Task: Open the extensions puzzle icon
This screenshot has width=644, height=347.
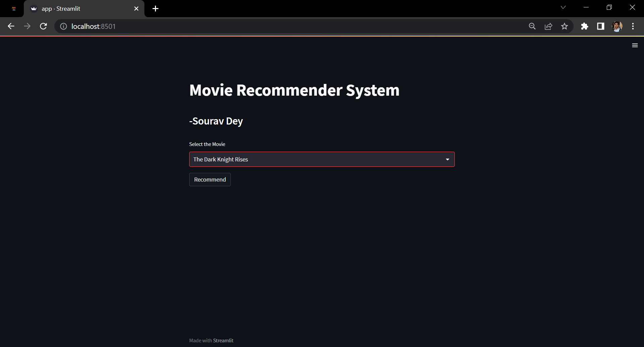Action: (585, 26)
